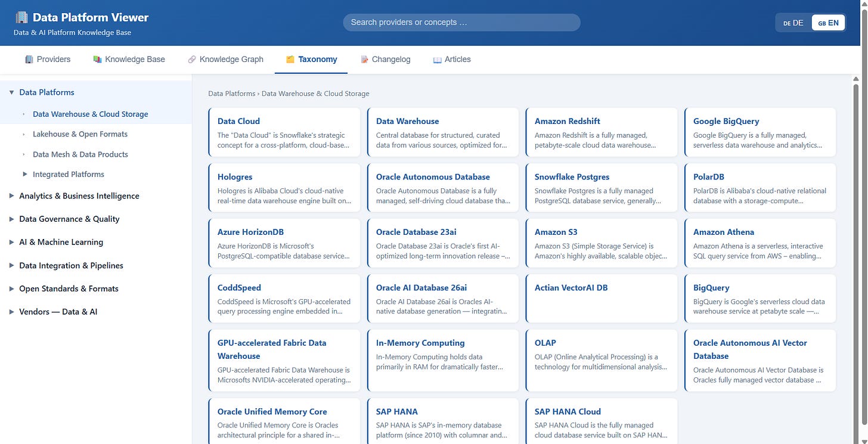Select Data Warehouse & Cloud Storage tree item

pyautogui.click(x=96, y=114)
